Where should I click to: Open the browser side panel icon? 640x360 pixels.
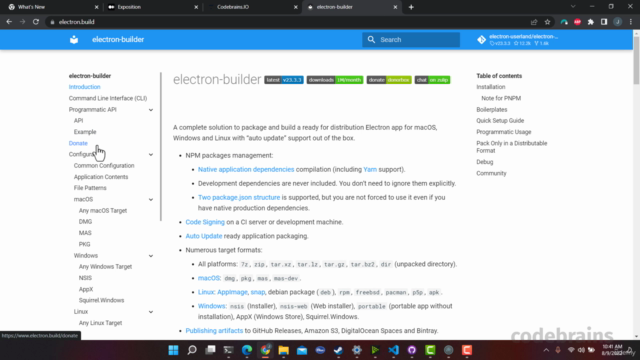pyautogui.click(x=604, y=22)
